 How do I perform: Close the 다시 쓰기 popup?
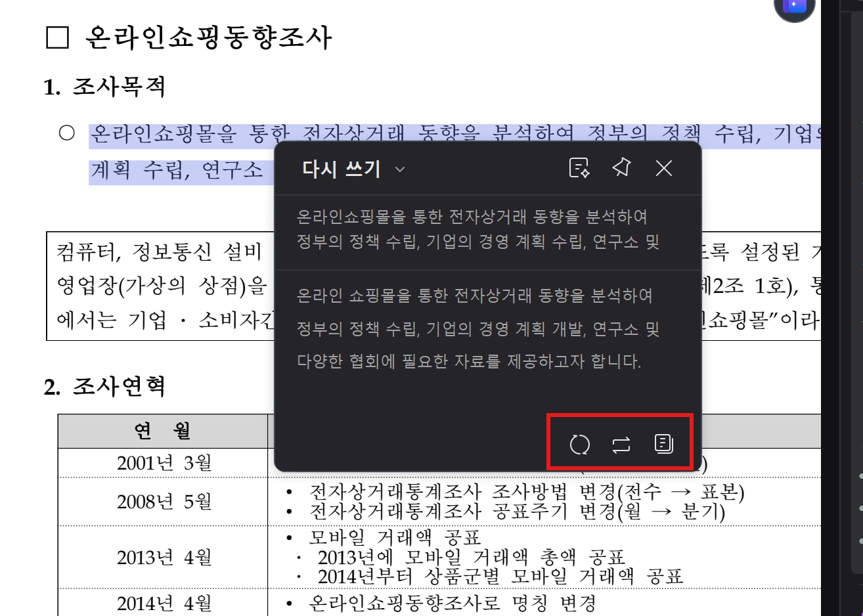pyautogui.click(x=664, y=168)
